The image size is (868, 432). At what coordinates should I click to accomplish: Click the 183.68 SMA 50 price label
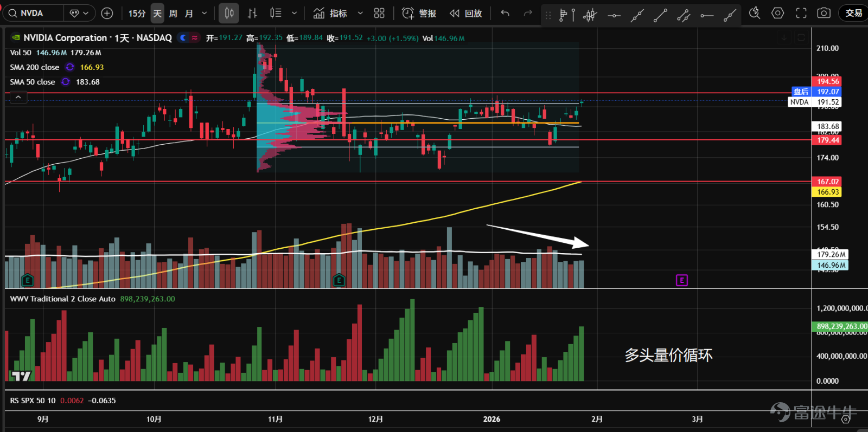pos(828,126)
